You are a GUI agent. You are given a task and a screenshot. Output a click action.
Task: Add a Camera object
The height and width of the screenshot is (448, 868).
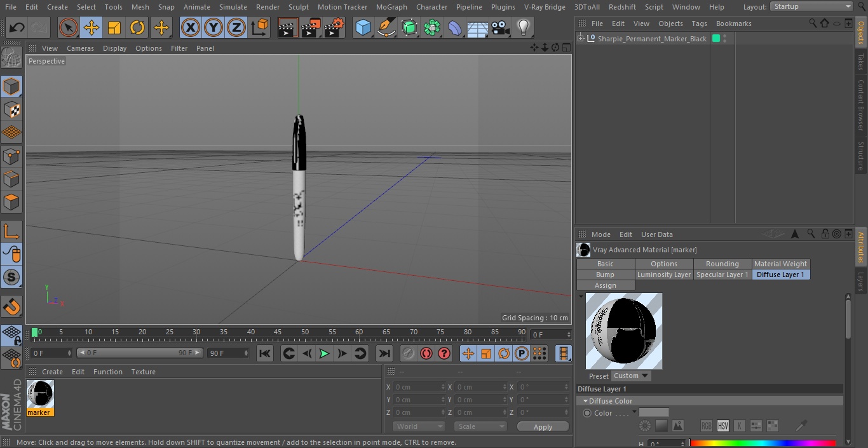pos(500,27)
